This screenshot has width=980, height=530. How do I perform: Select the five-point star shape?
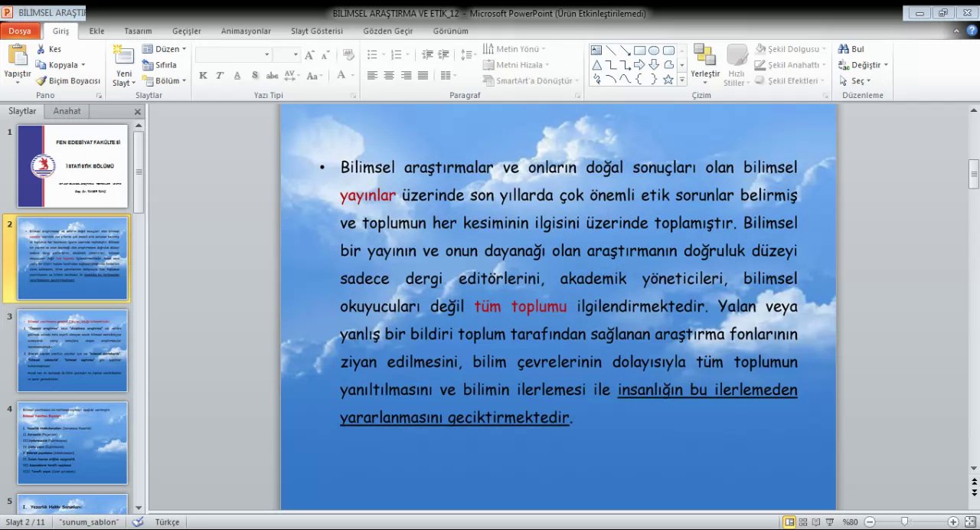tap(668, 80)
